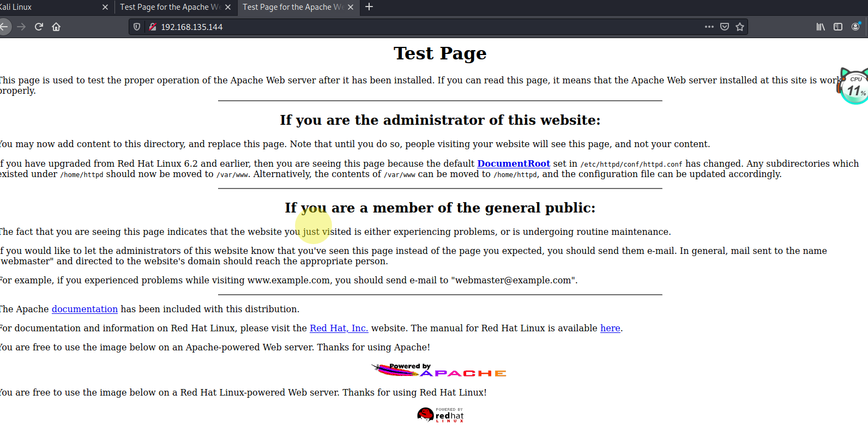Visit the Red Hat, Inc. website link
Screen dimensions: 868x437
tap(339, 328)
